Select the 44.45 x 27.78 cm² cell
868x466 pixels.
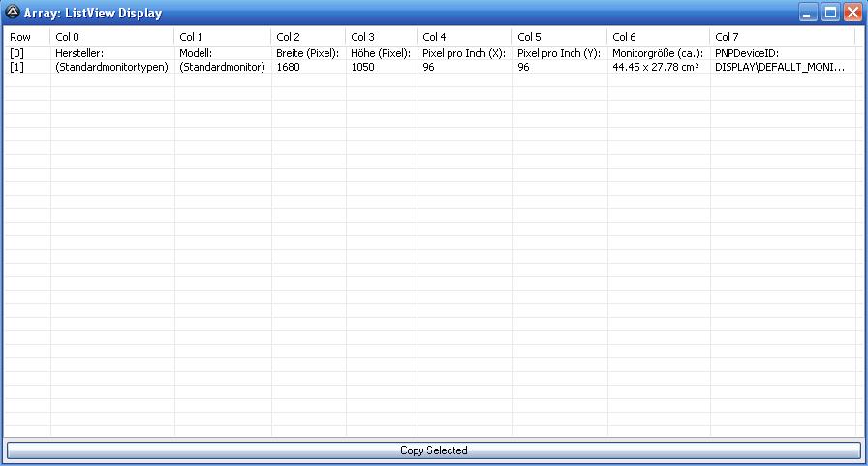656,67
